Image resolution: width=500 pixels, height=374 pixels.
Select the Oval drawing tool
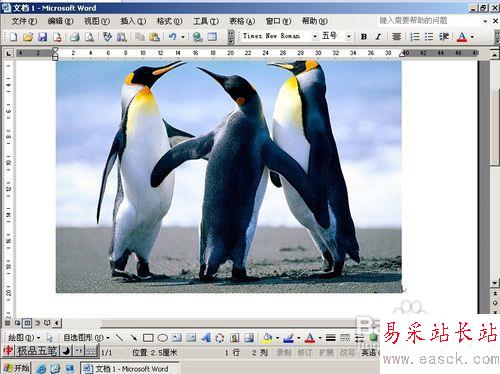(x=162, y=338)
